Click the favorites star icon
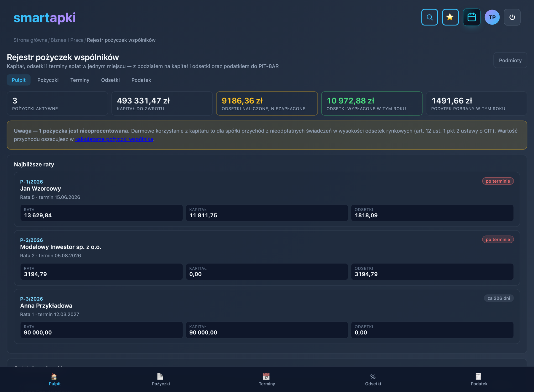 450,17
